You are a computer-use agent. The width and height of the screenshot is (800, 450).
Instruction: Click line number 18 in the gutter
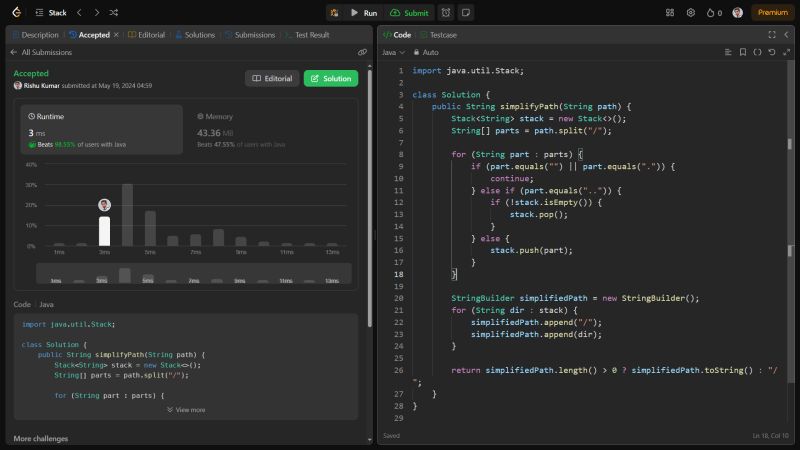[398, 274]
